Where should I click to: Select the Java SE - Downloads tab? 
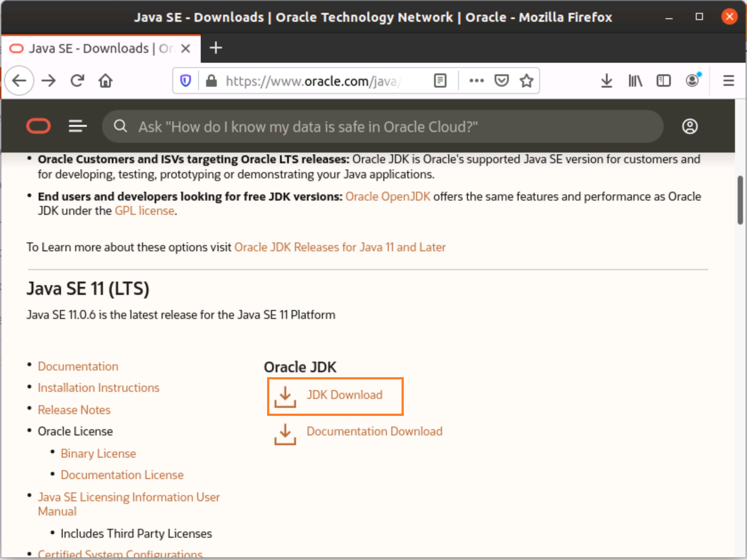[x=101, y=48]
